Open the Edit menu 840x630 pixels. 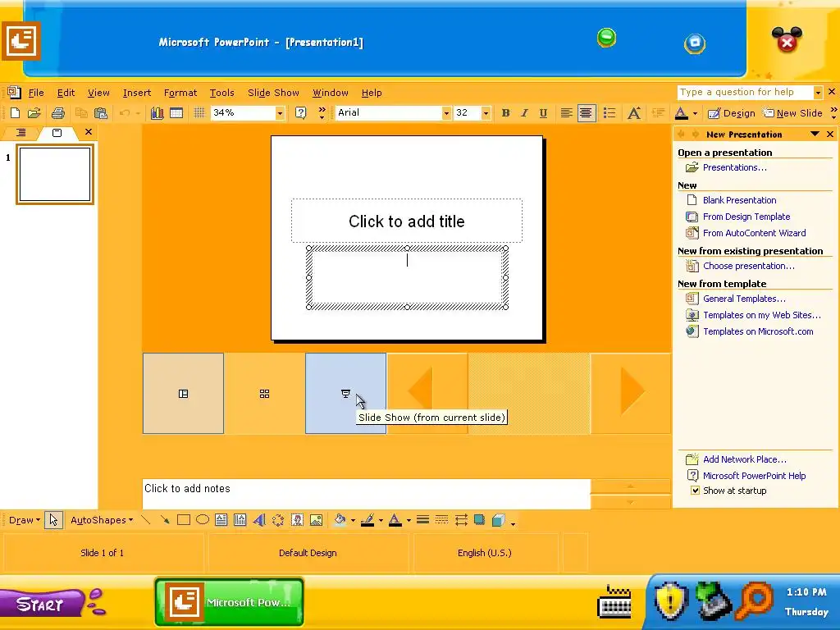point(66,93)
